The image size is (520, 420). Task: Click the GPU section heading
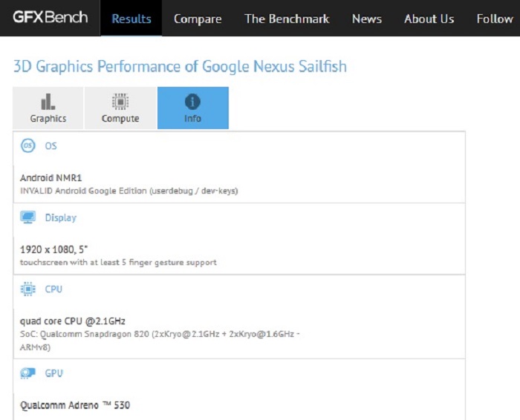(53, 373)
